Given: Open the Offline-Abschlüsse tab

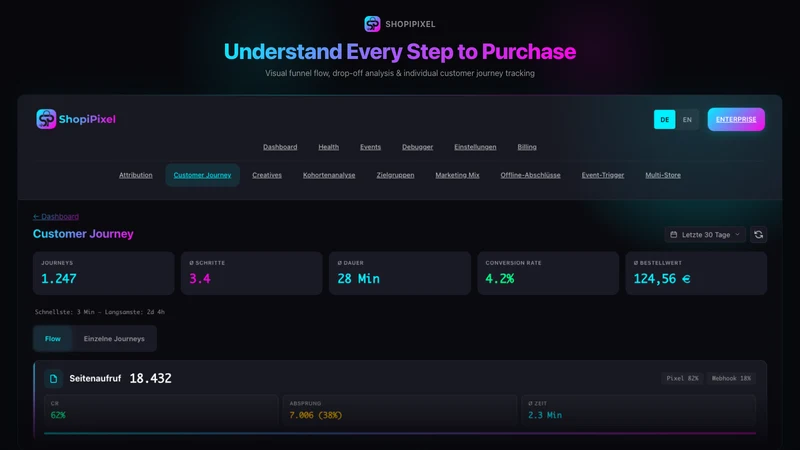Looking at the screenshot, I should coord(530,175).
